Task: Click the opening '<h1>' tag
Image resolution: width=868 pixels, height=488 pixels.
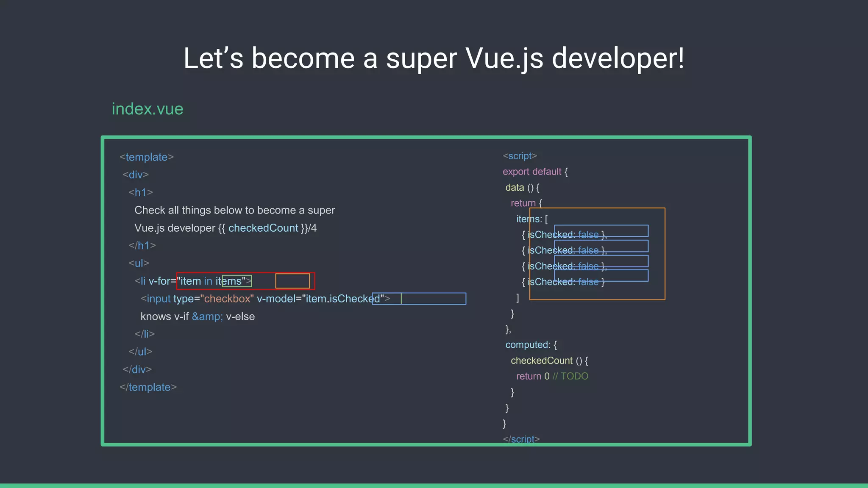Action: [141, 192]
